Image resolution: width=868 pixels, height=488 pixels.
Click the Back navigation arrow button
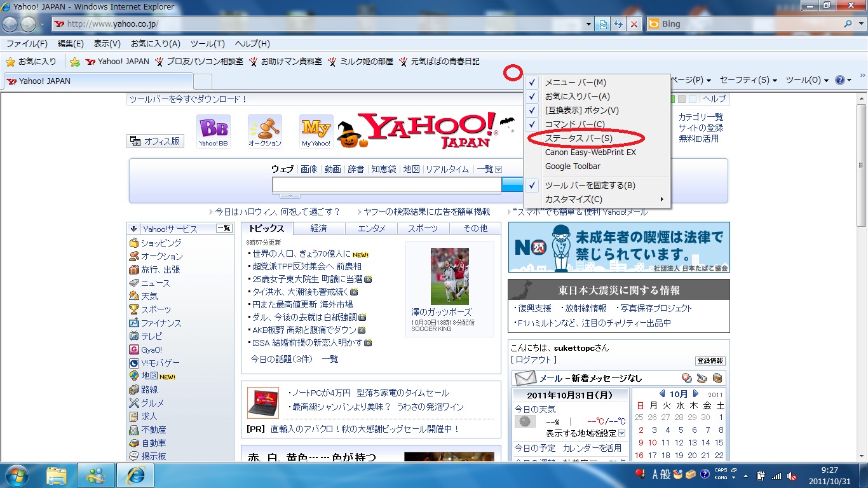pyautogui.click(x=10, y=24)
